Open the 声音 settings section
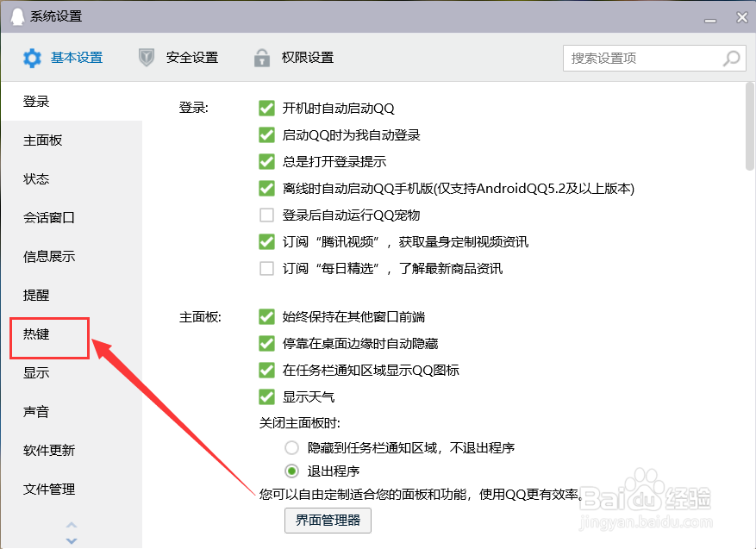The image size is (756, 549). (36, 411)
